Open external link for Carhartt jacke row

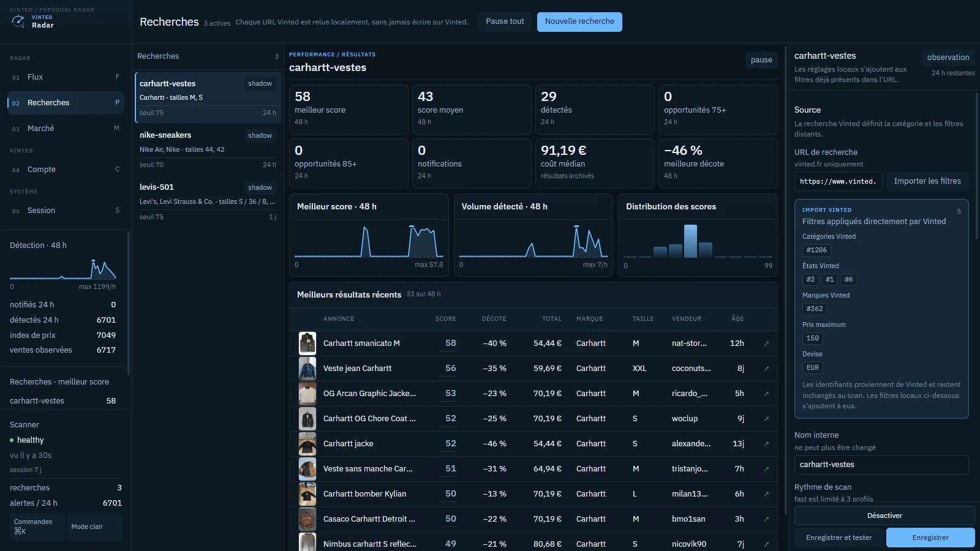(x=766, y=444)
